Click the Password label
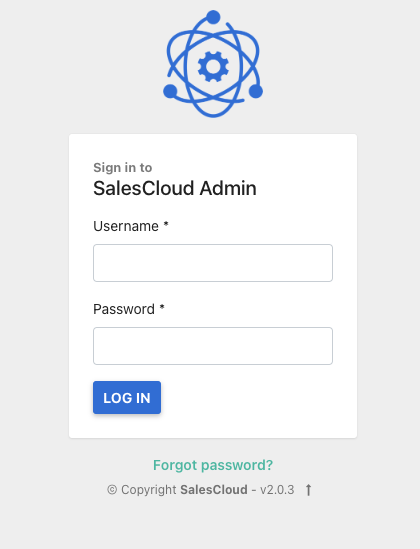This screenshot has height=549, width=420. [124, 309]
